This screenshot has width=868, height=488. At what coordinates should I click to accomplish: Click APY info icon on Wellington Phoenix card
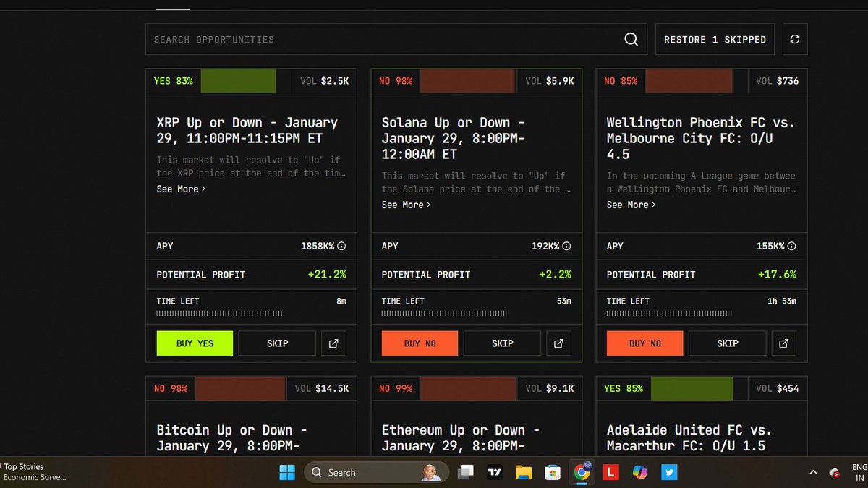[791, 246]
